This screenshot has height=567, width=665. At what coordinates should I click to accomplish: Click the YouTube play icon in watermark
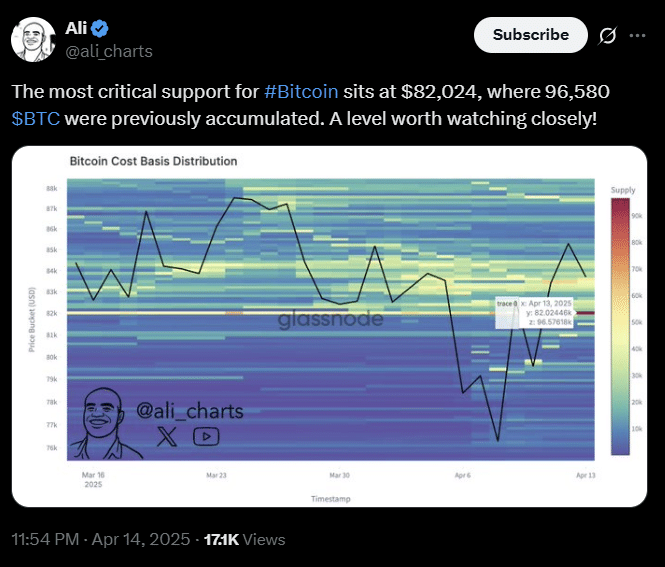pos(206,436)
